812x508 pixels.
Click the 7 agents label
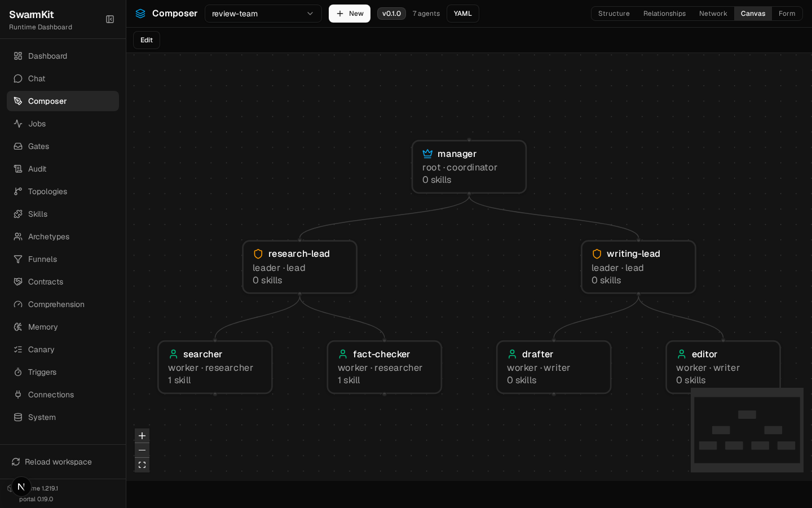[x=426, y=14]
